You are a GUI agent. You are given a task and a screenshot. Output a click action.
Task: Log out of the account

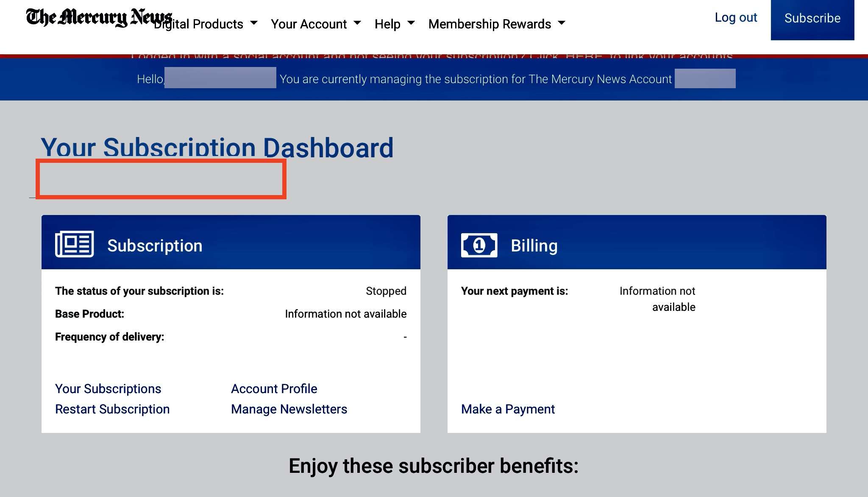[736, 17]
